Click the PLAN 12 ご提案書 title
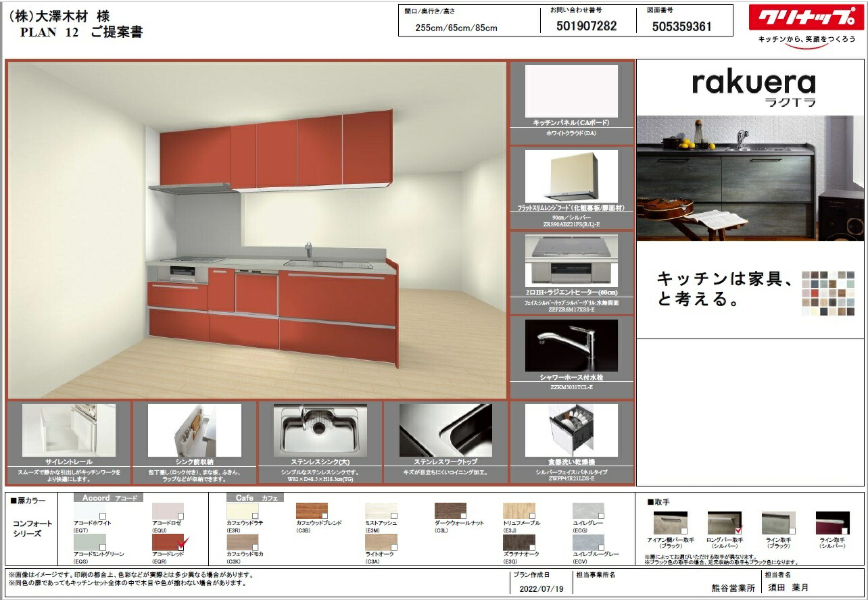 click(x=82, y=32)
